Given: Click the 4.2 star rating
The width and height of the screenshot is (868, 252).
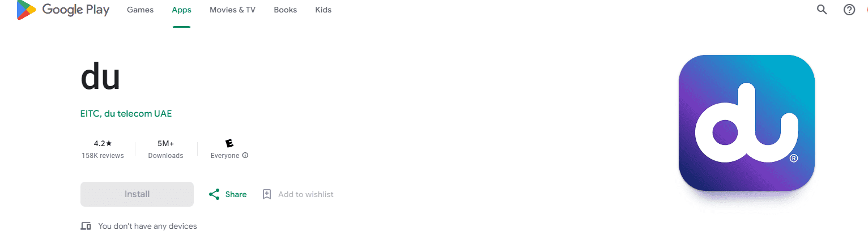Looking at the screenshot, I should [103, 143].
